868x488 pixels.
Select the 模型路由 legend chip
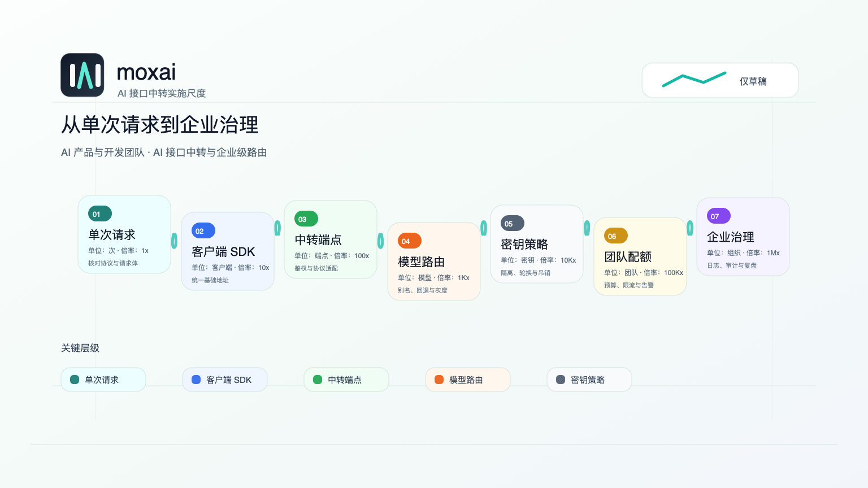click(468, 380)
